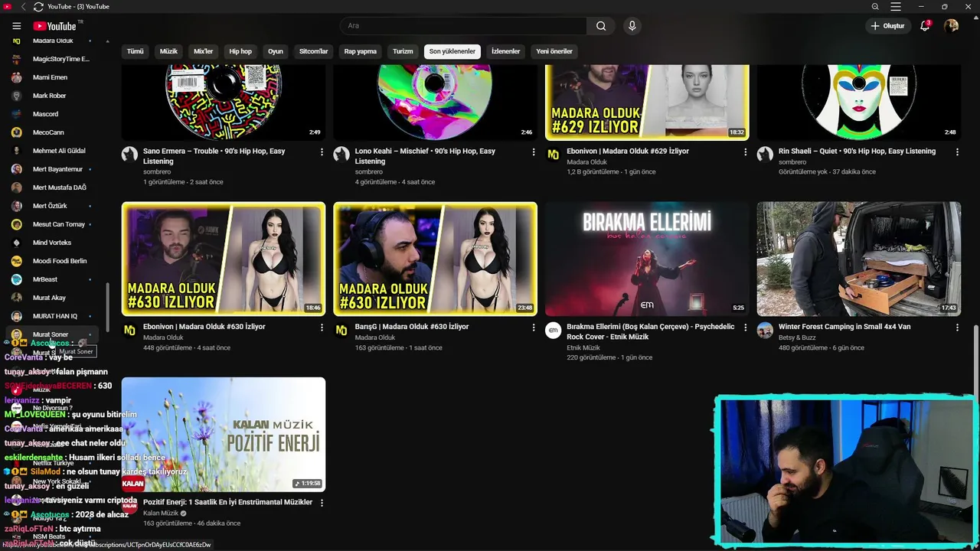The width and height of the screenshot is (980, 551).
Task: Open Mark Rober subscription in sidebar
Action: pyautogui.click(x=54, y=96)
